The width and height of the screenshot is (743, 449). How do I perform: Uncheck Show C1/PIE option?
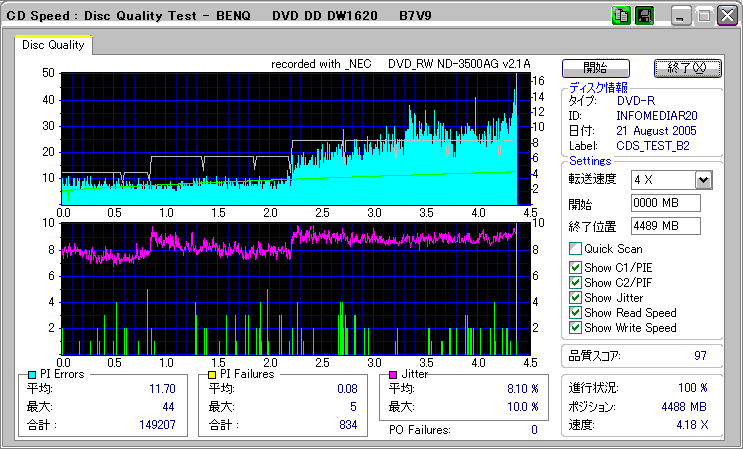(575, 267)
